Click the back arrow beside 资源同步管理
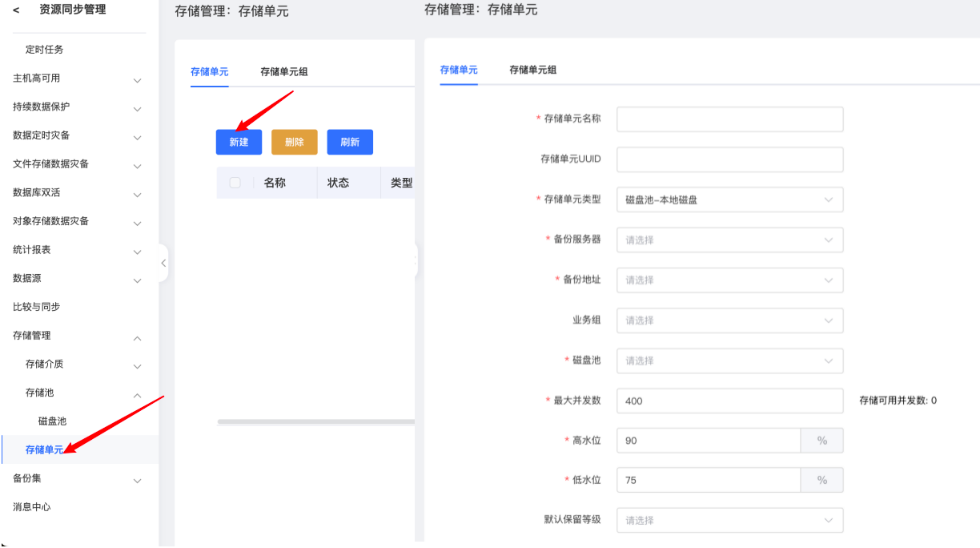The image size is (980, 548). (x=16, y=10)
